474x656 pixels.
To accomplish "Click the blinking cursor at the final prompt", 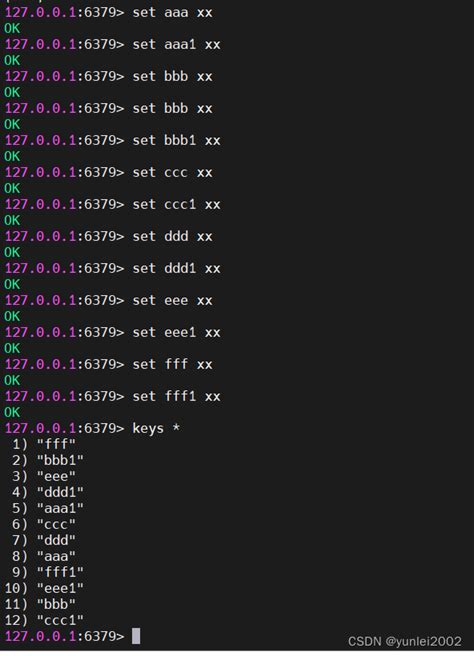I will pyautogui.click(x=136, y=636).
